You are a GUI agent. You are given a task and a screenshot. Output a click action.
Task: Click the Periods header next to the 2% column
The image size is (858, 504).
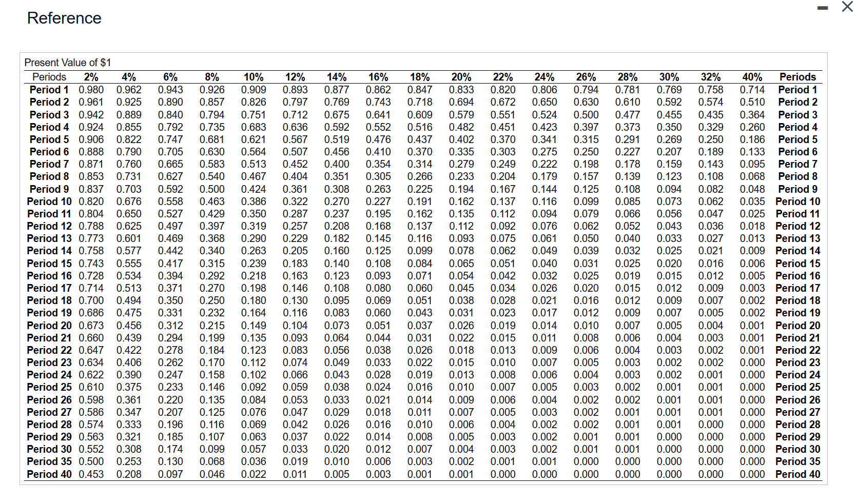click(x=49, y=77)
